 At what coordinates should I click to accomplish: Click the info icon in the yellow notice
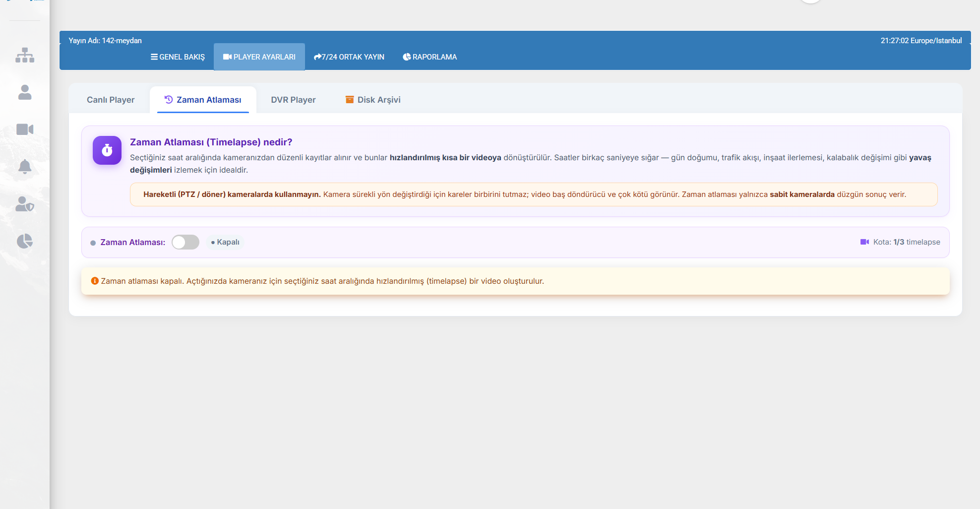(x=95, y=281)
